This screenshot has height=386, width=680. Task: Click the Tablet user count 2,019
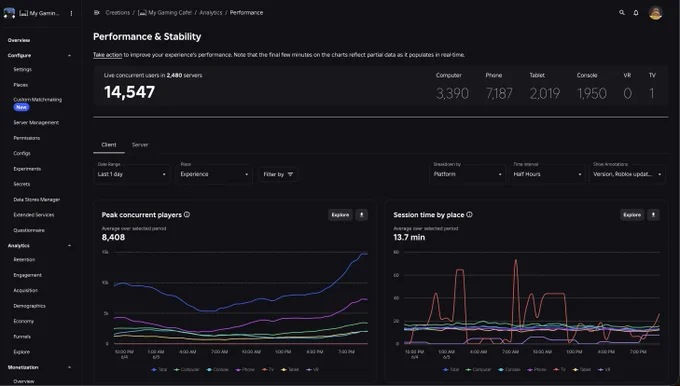click(545, 93)
